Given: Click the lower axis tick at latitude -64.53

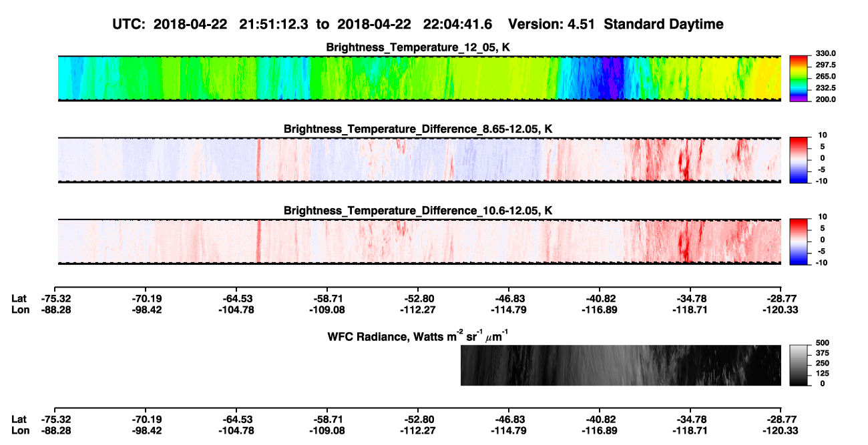Looking at the screenshot, I should (238, 419).
